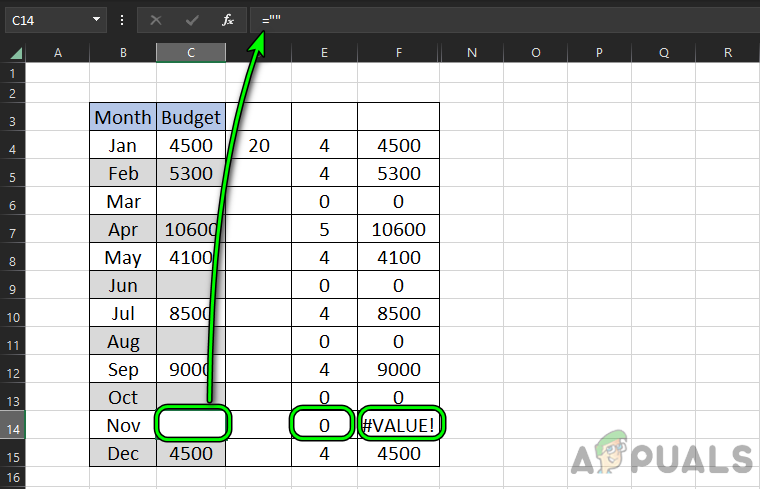Select column Q header
760x489 pixels.
[x=664, y=53]
